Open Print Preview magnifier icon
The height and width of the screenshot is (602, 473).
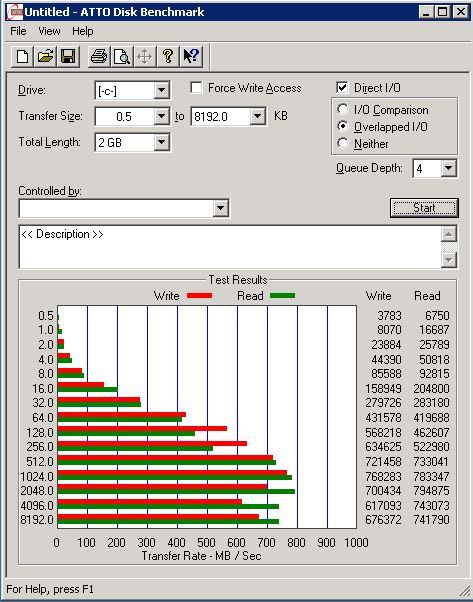[x=122, y=56]
